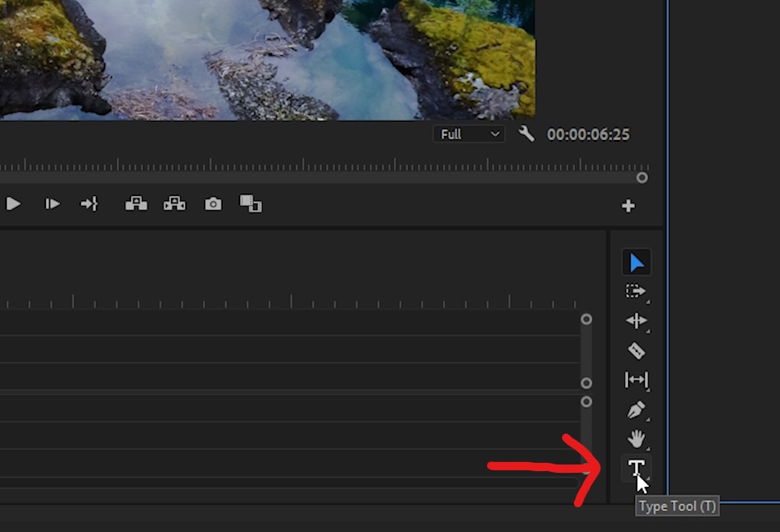Click the Lift button
Screen dimensions: 780x532
136,203
